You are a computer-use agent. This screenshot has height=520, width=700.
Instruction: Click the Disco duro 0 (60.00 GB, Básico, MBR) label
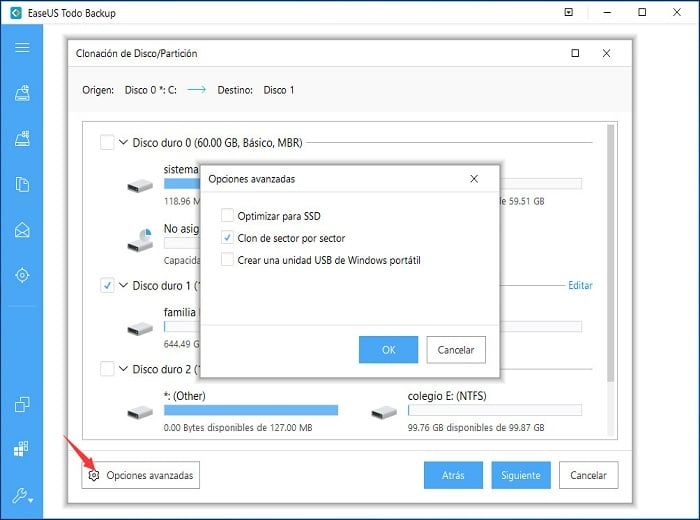tap(217, 143)
